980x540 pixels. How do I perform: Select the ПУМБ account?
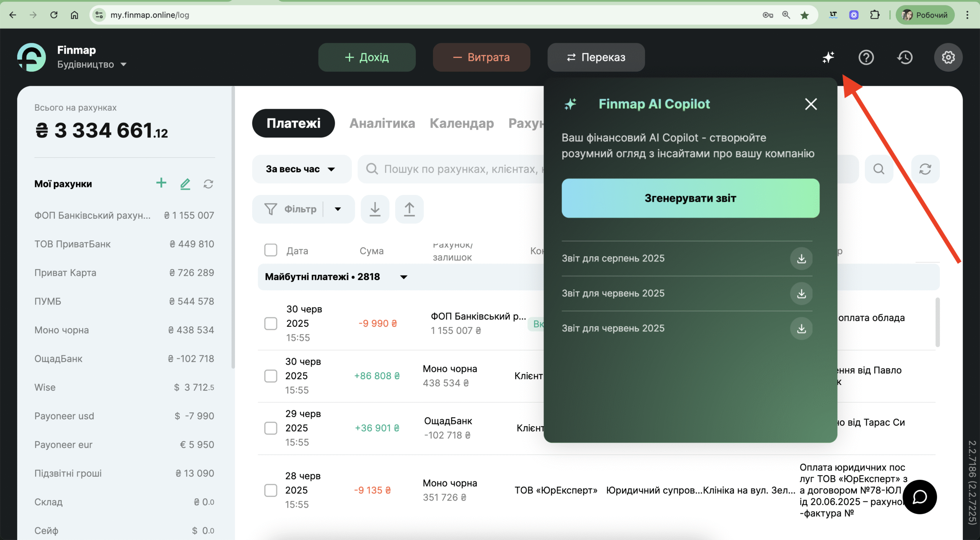(x=124, y=302)
